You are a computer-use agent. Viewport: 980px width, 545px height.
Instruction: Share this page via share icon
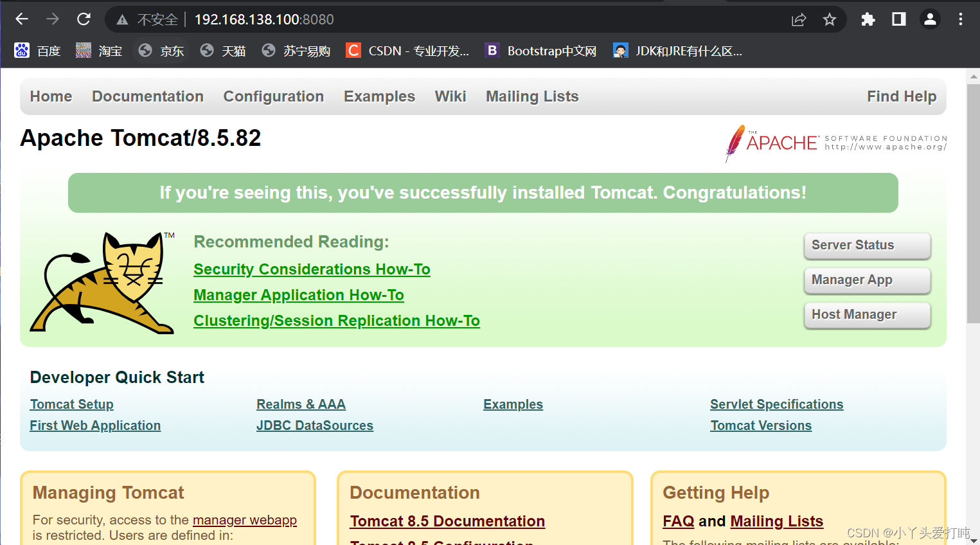click(x=799, y=20)
